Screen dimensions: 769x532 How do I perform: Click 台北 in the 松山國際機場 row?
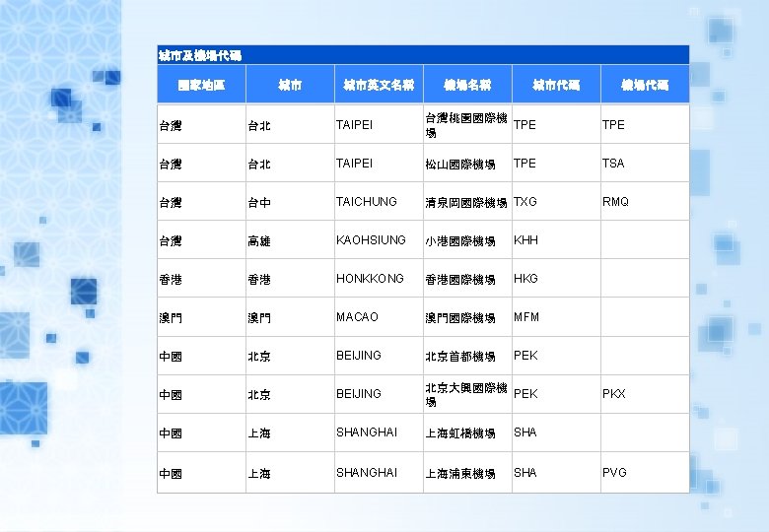tap(259, 165)
